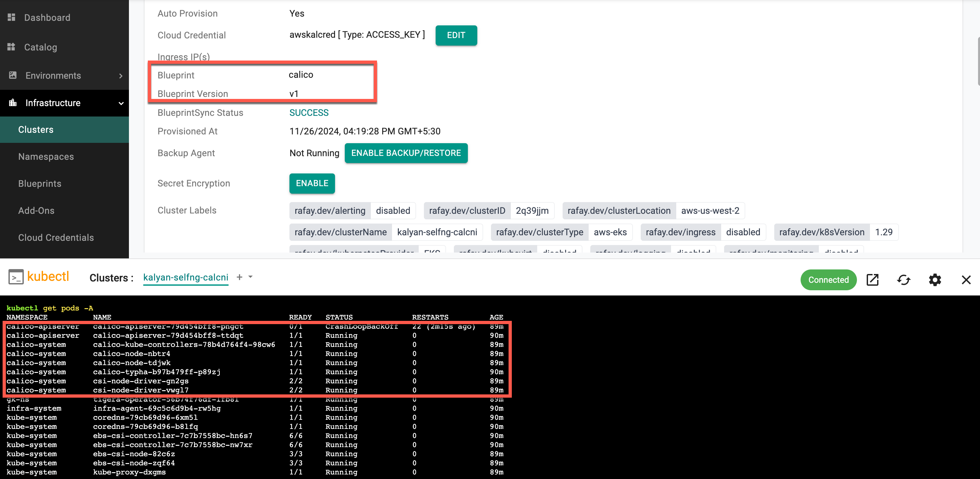Toggle the Secret Encryption ENABLE button

(312, 183)
